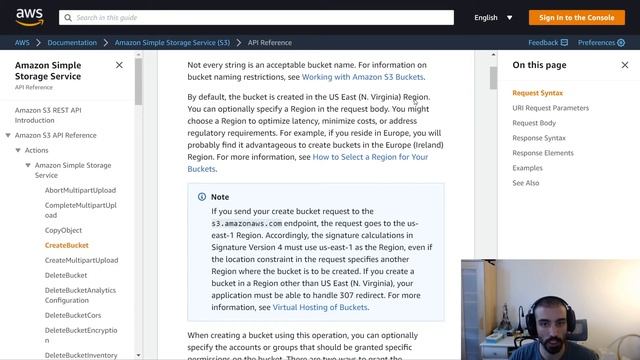Click the AWS logo
This screenshot has height=360, width=640.
click(29, 18)
